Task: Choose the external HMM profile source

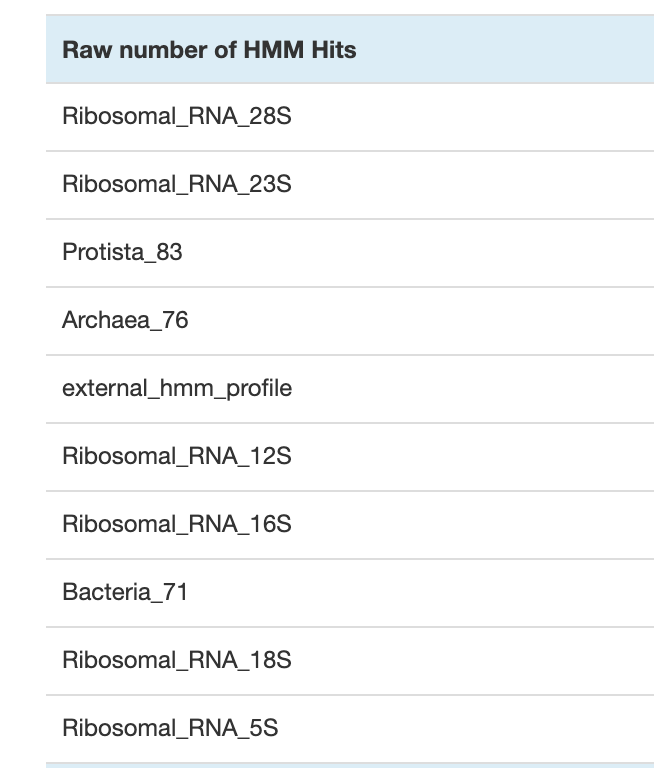Action: tap(177, 388)
